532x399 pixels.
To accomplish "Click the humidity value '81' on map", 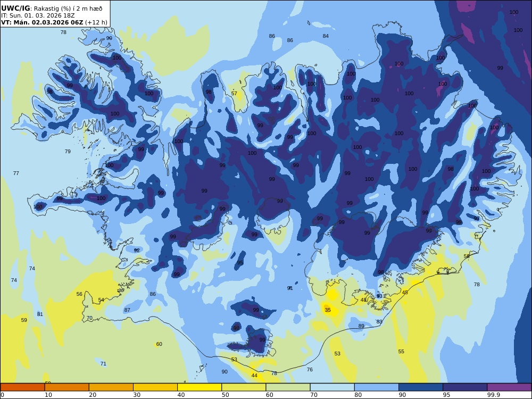I will 40,314.
